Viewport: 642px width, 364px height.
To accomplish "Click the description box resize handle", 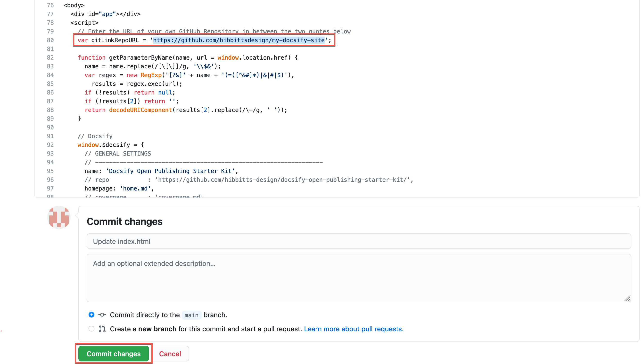I will pyautogui.click(x=628, y=298).
